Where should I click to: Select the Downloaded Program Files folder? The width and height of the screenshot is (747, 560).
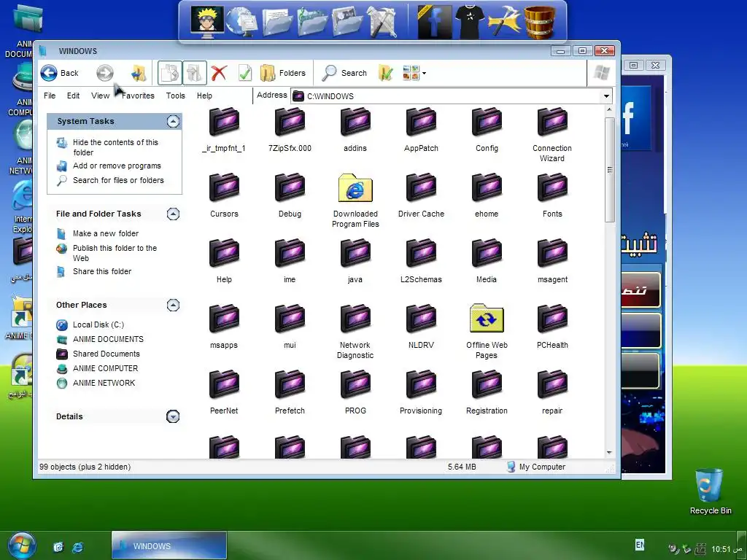click(355, 201)
